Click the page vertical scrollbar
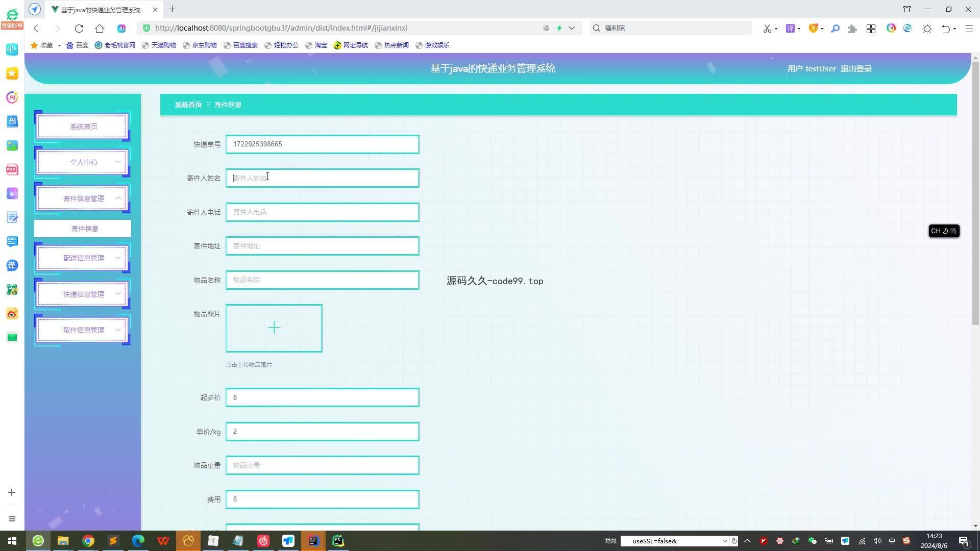Image resolution: width=980 pixels, height=551 pixels. tap(975, 193)
